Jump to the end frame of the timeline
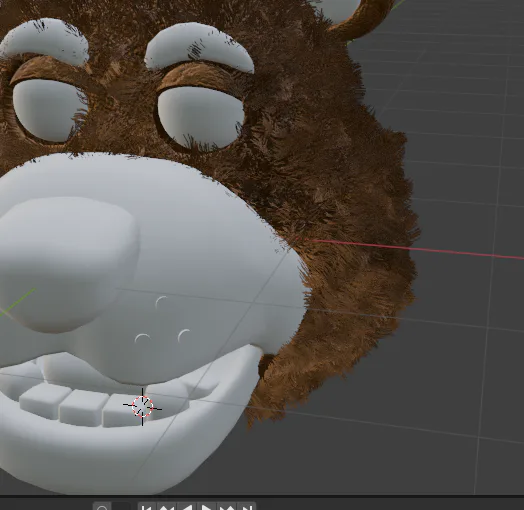This screenshot has width=524, height=510. click(247, 507)
